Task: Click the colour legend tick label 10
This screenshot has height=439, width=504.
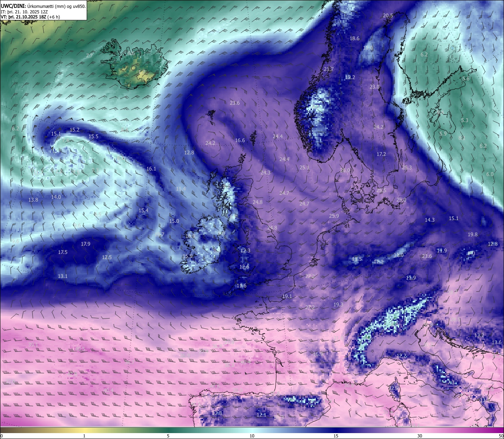Action: click(252, 436)
